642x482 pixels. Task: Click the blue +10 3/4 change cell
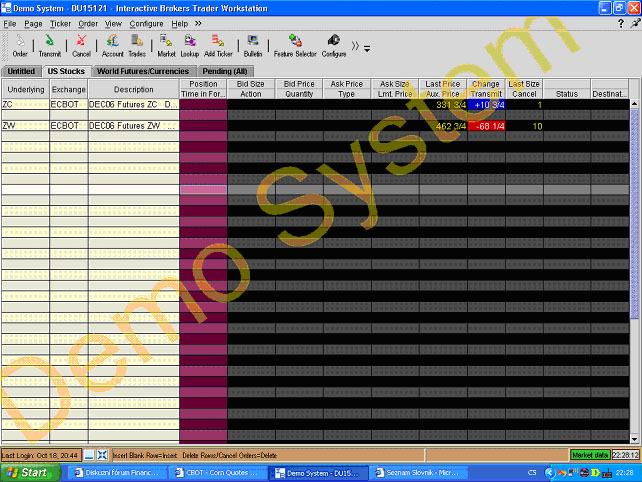[486, 105]
